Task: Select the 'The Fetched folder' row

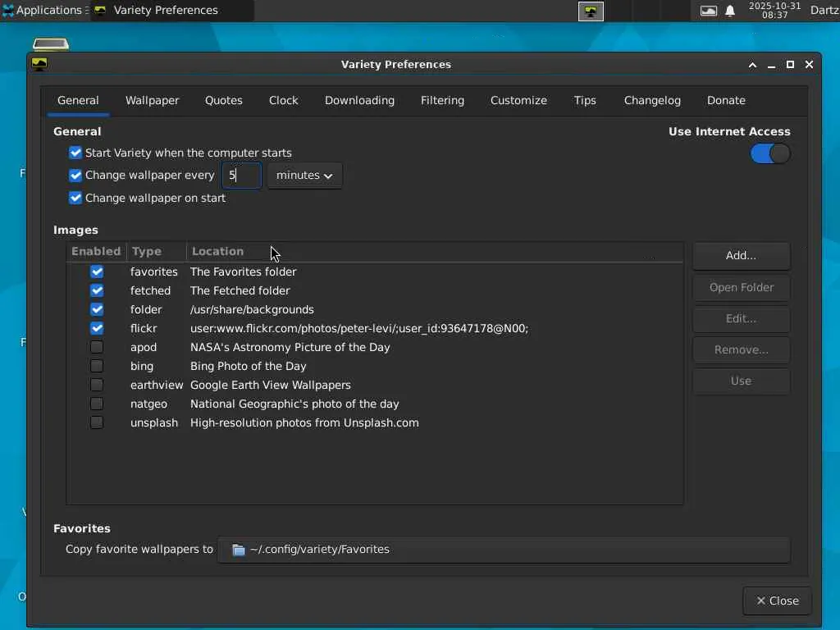Action: click(375, 290)
